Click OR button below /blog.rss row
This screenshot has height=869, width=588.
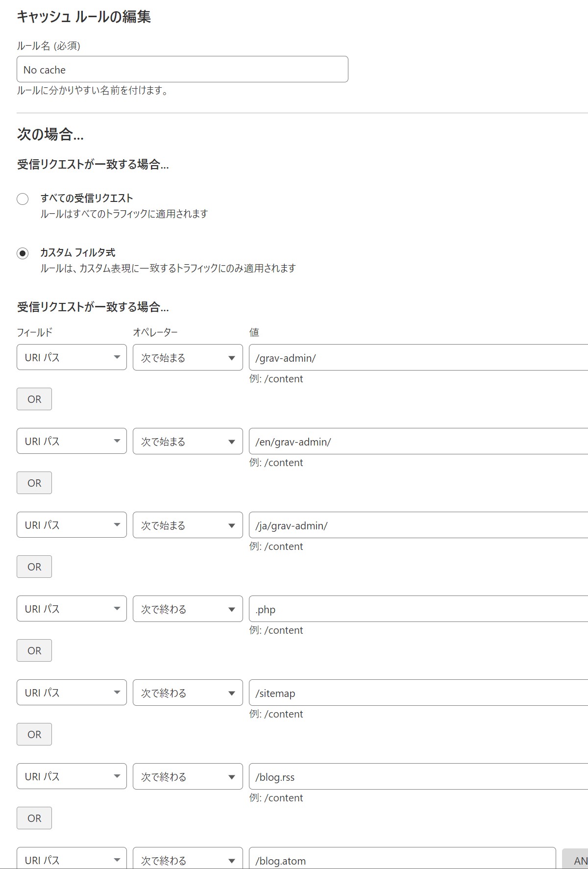coord(34,818)
